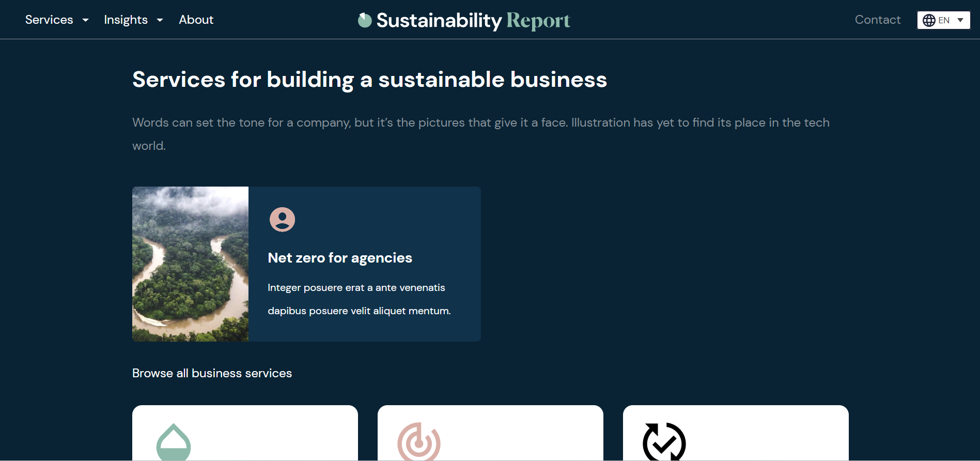Click the globe language icon
Viewport: 980px width, 461px height.
[x=929, y=20]
